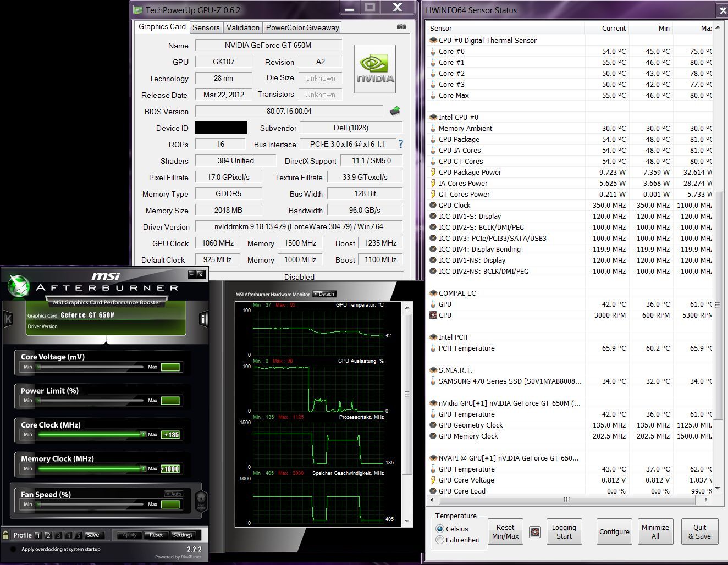The width and height of the screenshot is (728, 565).
Task: Click the BIOS Version field 80.07.16.00.04
Action: pos(289,111)
